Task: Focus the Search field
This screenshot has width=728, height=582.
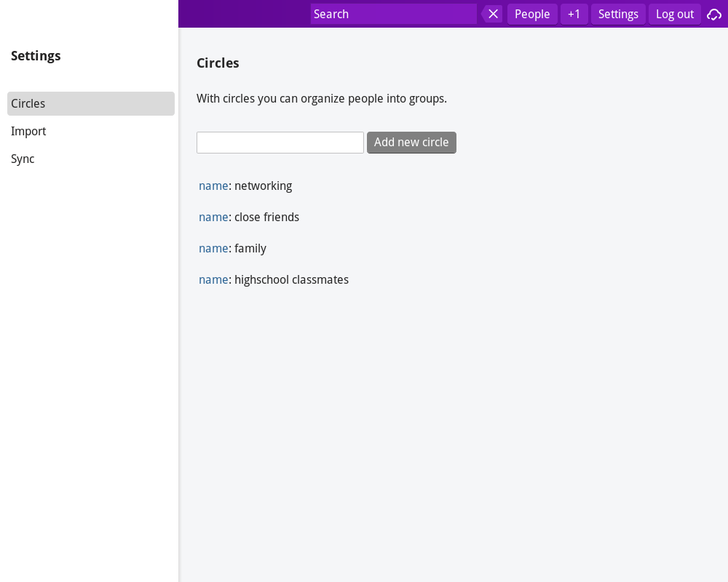Action: [x=393, y=14]
